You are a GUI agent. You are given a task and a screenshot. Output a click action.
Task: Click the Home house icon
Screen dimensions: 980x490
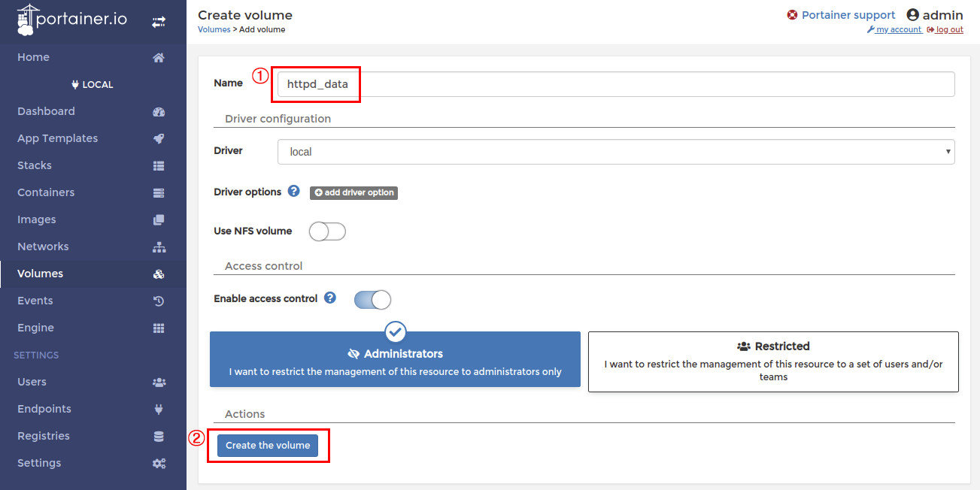click(159, 58)
